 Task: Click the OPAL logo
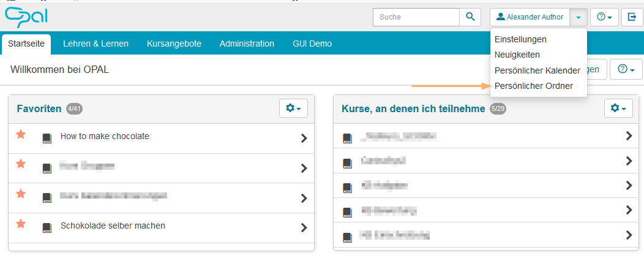(26, 17)
